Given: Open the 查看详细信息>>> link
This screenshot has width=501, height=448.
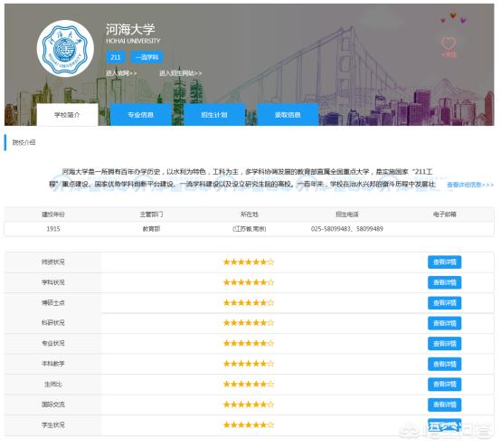Looking at the screenshot, I should point(470,185).
